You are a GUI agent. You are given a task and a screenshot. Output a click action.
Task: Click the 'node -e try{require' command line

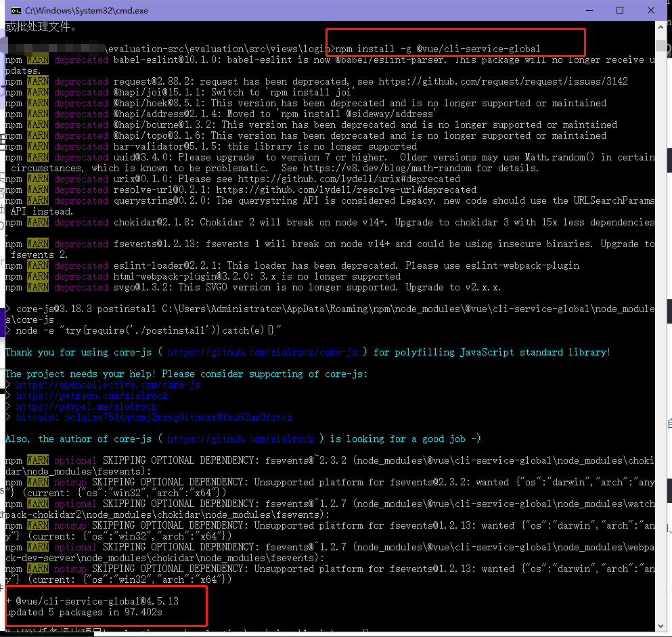(143, 331)
